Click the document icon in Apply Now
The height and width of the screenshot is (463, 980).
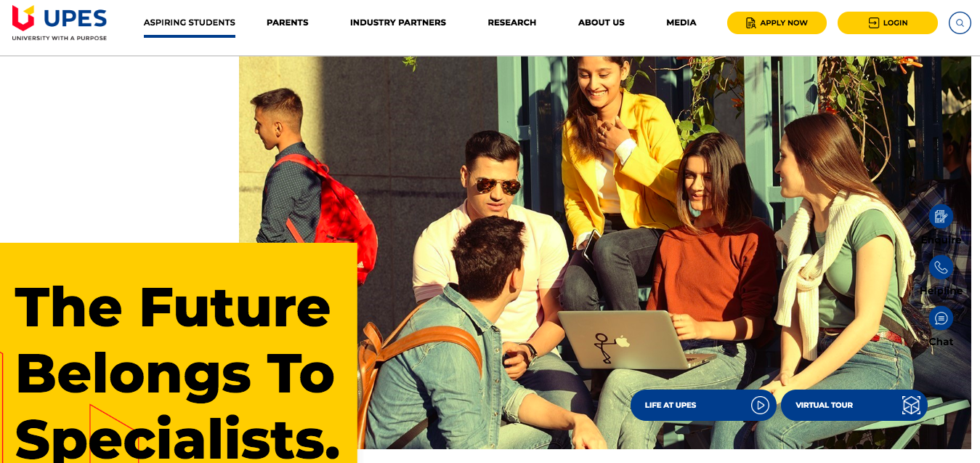pyautogui.click(x=751, y=23)
